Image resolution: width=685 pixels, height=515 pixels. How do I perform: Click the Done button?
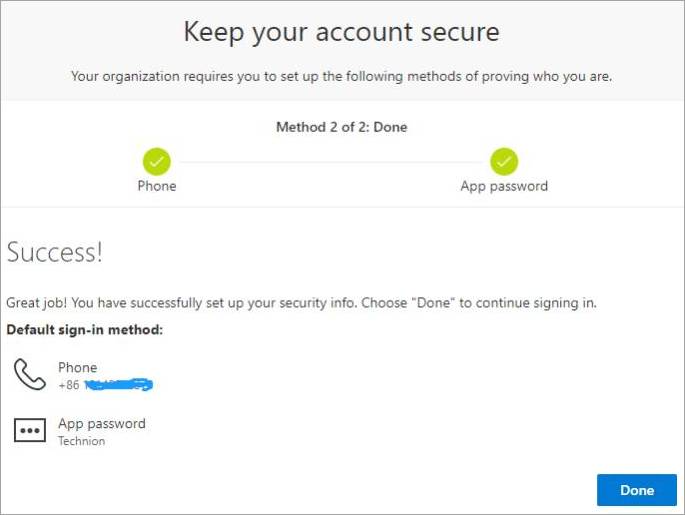click(x=637, y=490)
